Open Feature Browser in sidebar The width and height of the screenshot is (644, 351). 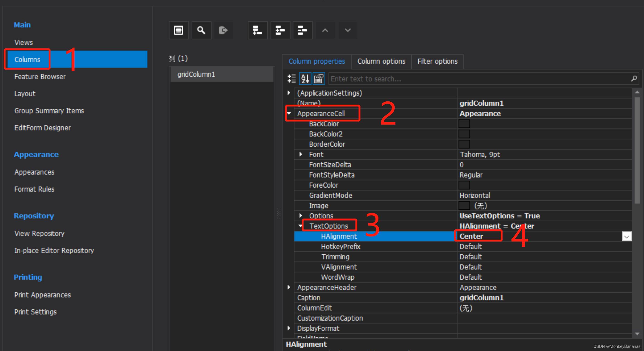[x=40, y=77]
